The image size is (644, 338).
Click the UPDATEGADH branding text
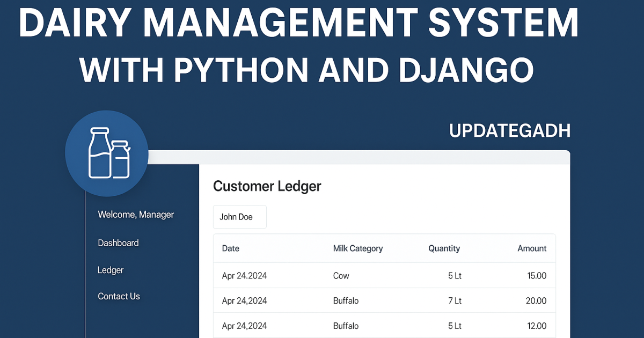[x=509, y=130]
